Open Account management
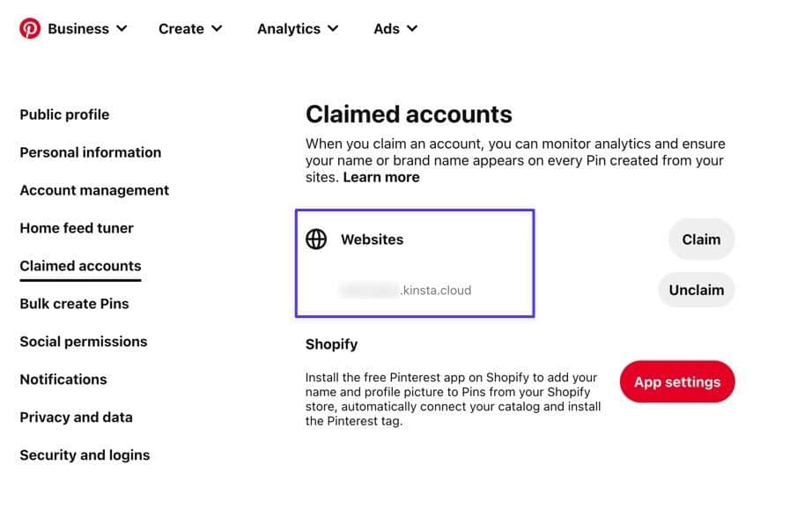 (x=93, y=190)
